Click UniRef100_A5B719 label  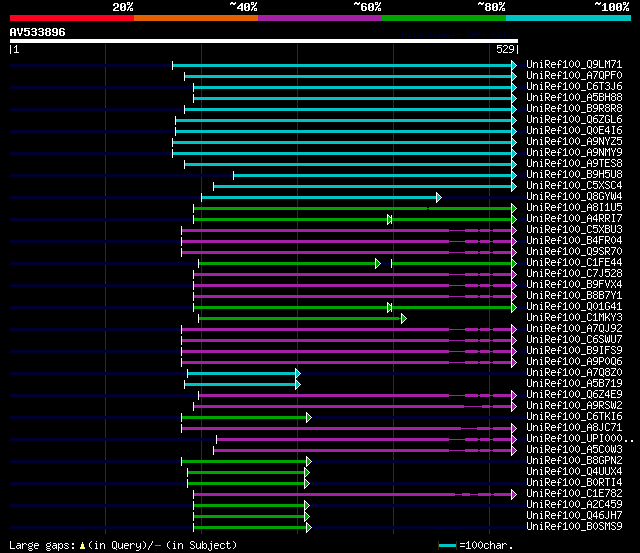pos(574,384)
